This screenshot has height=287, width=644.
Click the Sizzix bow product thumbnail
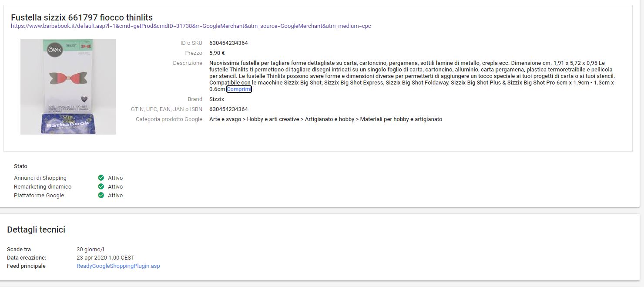click(68, 87)
